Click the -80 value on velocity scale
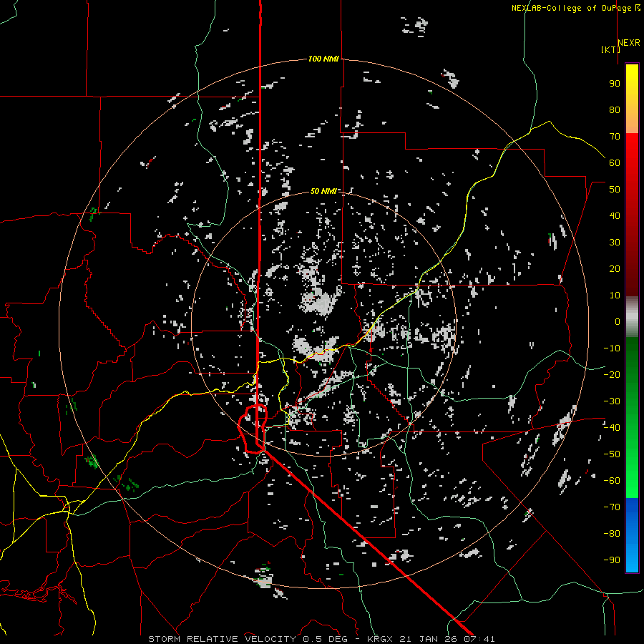Viewport: 644px width, 644px height. point(612,534)
